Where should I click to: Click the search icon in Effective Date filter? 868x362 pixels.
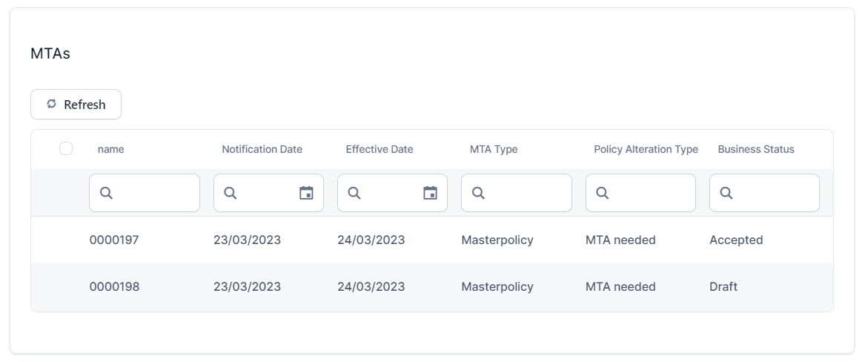pos(354,193)
